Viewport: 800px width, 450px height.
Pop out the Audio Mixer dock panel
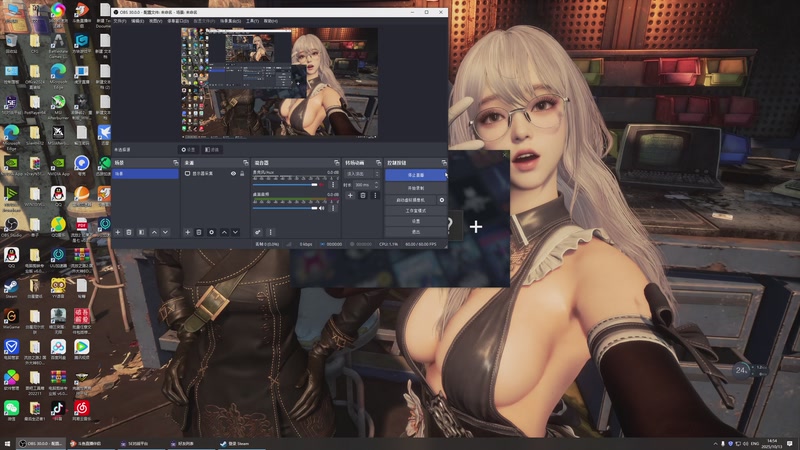pos(336,163)
